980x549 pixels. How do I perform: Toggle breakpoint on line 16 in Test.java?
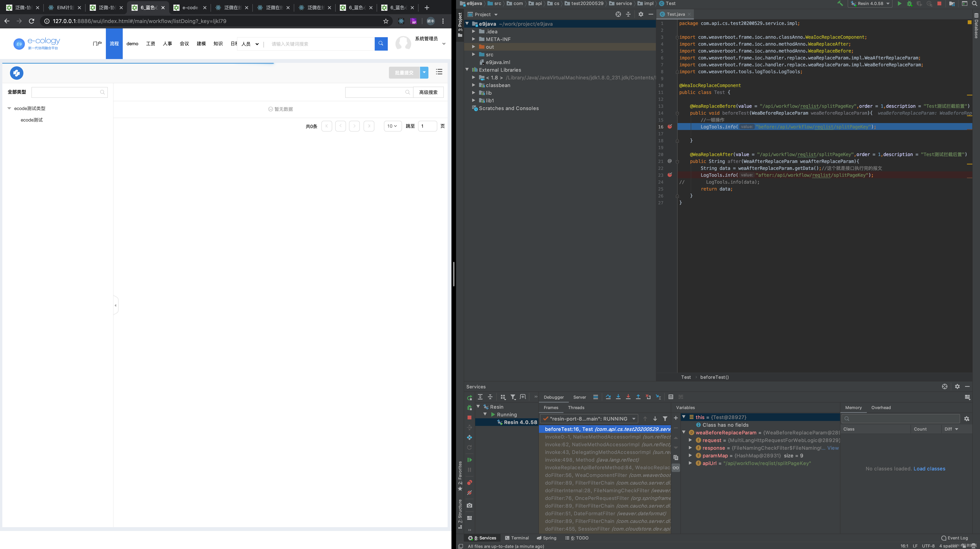[670, 127]
